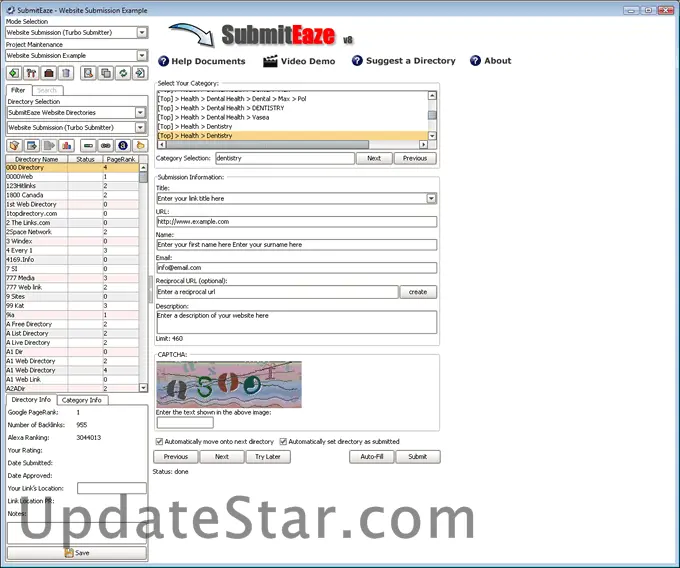Open the bar chart statistics icon

point(67,146)
